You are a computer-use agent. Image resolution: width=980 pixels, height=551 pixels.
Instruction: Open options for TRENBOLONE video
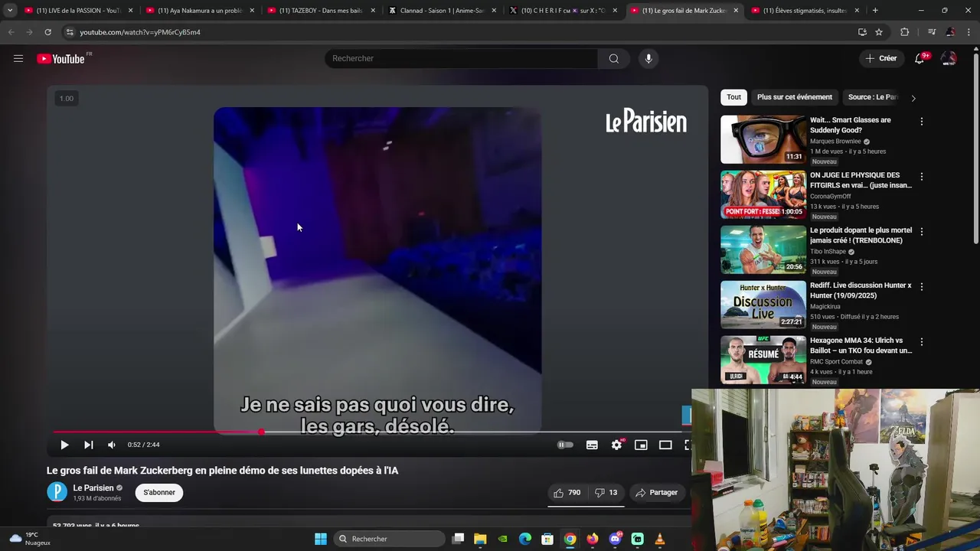click(x=922, y=232)
